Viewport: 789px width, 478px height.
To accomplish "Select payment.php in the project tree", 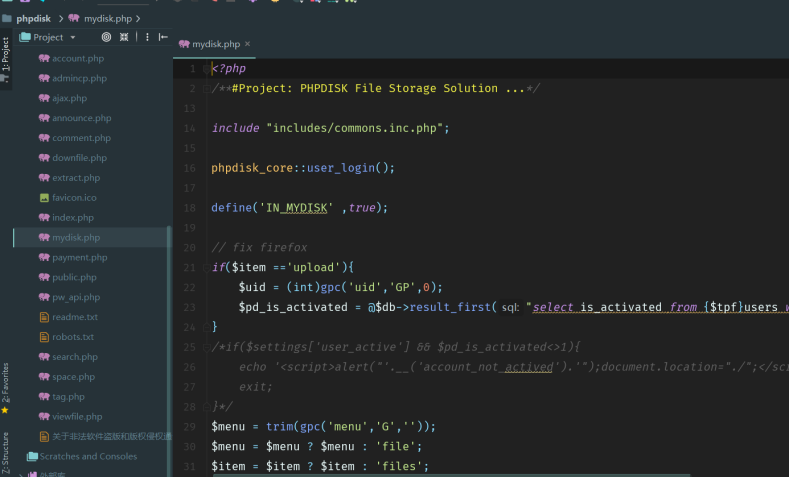I will pos(80,258).
